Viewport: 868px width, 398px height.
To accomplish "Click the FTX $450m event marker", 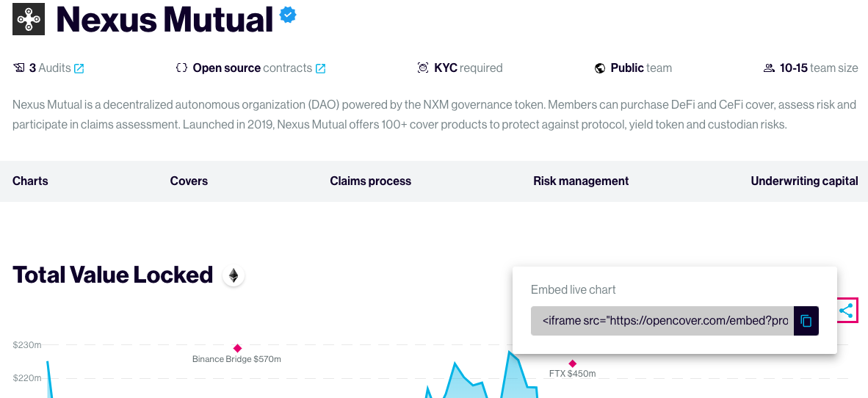I will [572, 363].
